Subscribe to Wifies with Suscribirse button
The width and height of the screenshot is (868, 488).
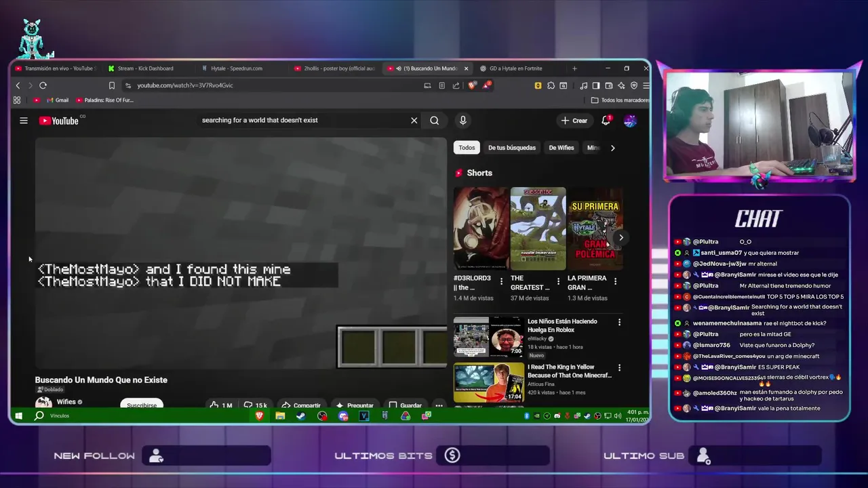click(x=142, y=404)
